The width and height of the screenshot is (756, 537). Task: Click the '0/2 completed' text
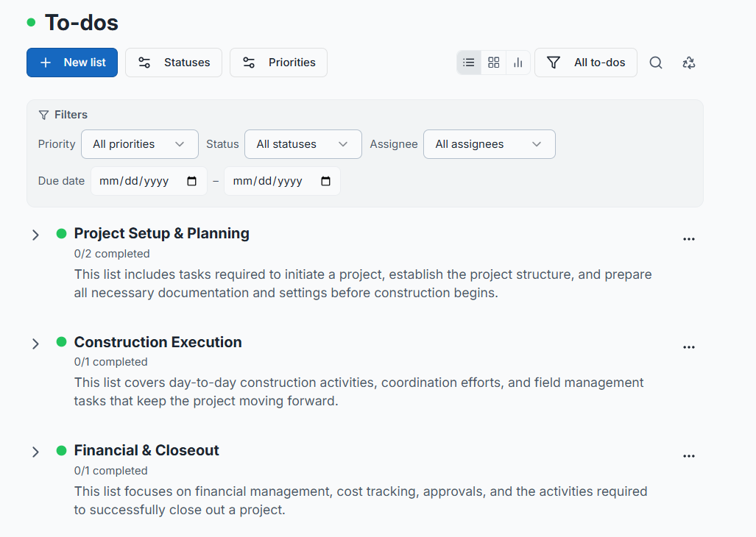(x=112, y=254)
